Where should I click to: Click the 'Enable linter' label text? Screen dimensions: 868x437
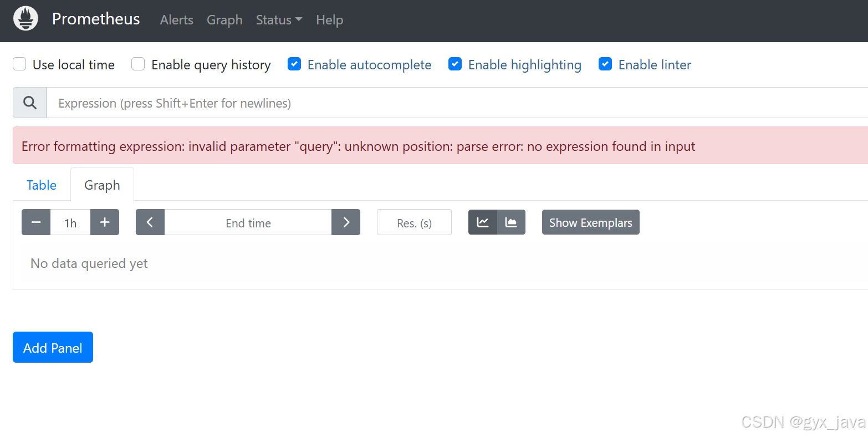tap(655, 65)
